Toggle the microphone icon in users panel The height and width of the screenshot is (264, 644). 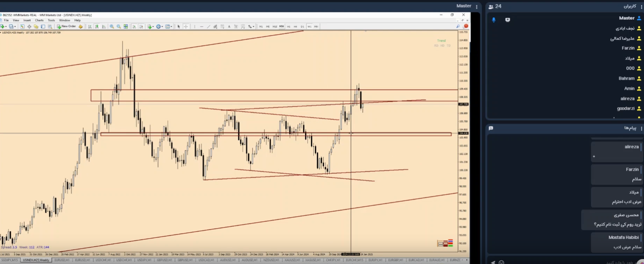coord(493,20)
